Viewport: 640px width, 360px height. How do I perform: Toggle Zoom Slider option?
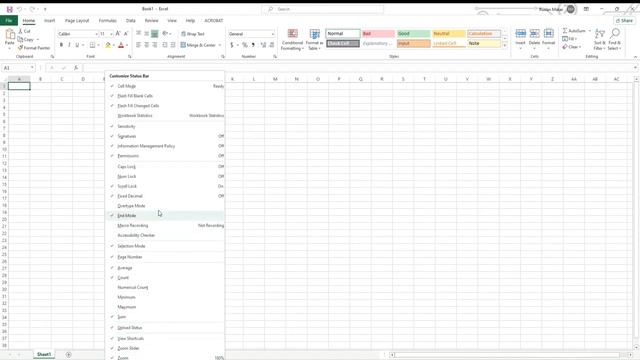tap(165, 348)
